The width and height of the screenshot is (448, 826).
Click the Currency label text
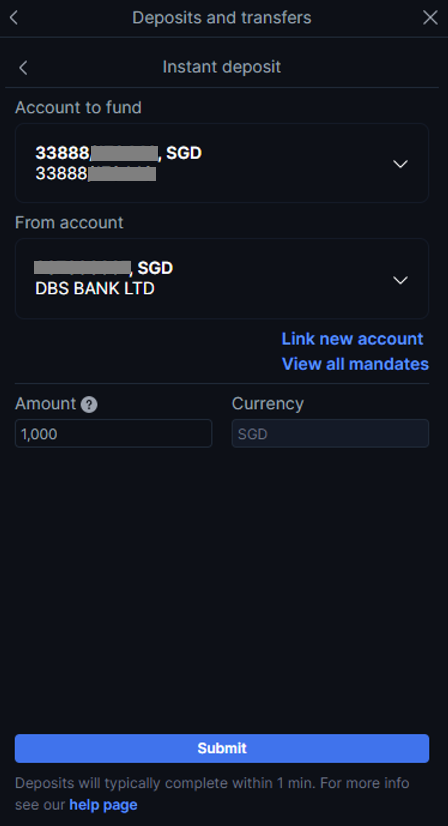coord(268,404)
